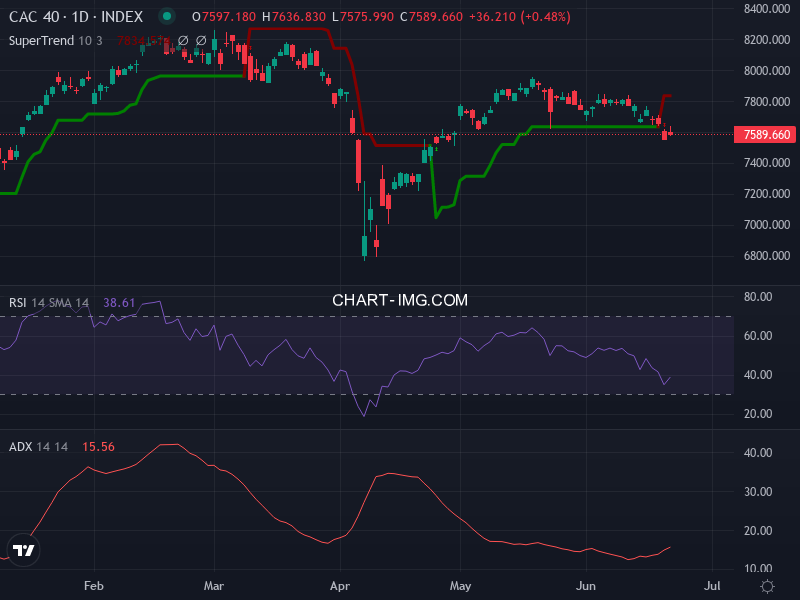Select the SuperTrend 10 3 indicator label
This screenshot has height=600, width=800.
point(56,41)
